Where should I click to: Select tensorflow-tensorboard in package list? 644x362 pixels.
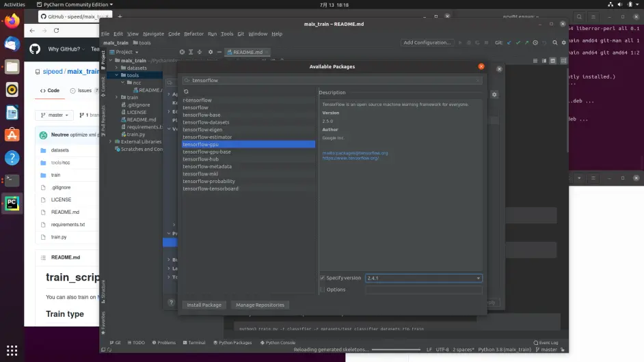coord(248,189)
